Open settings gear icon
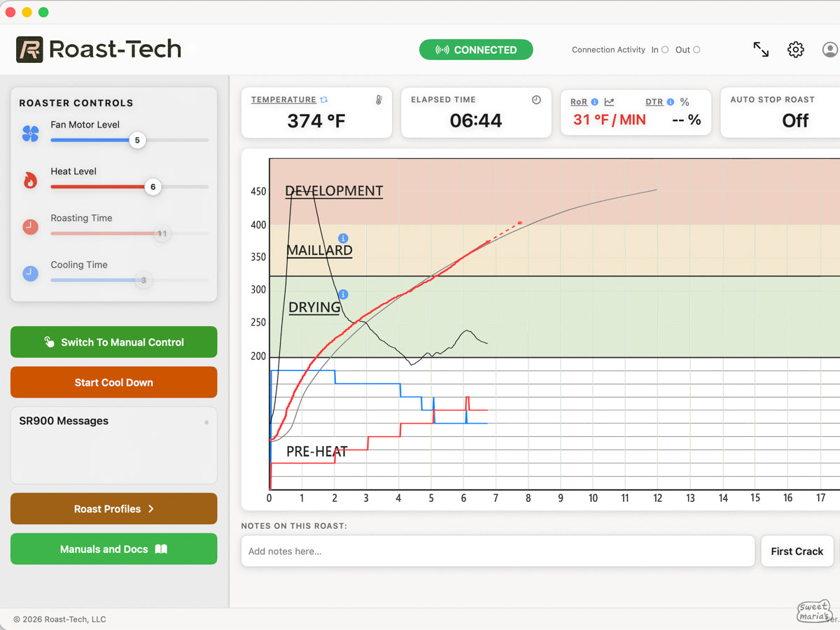 796,50
